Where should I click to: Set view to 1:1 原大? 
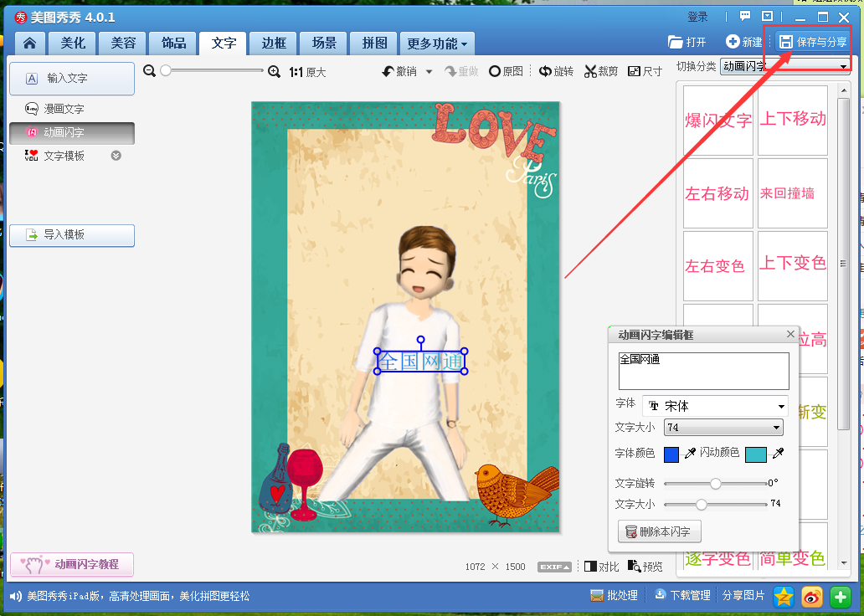pos(307,72)
